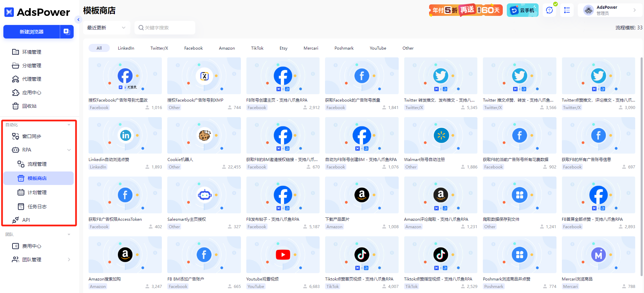Filter templates by Poshmark tab
This screenshot has height=293, width=644.
(x=344, y=48)
